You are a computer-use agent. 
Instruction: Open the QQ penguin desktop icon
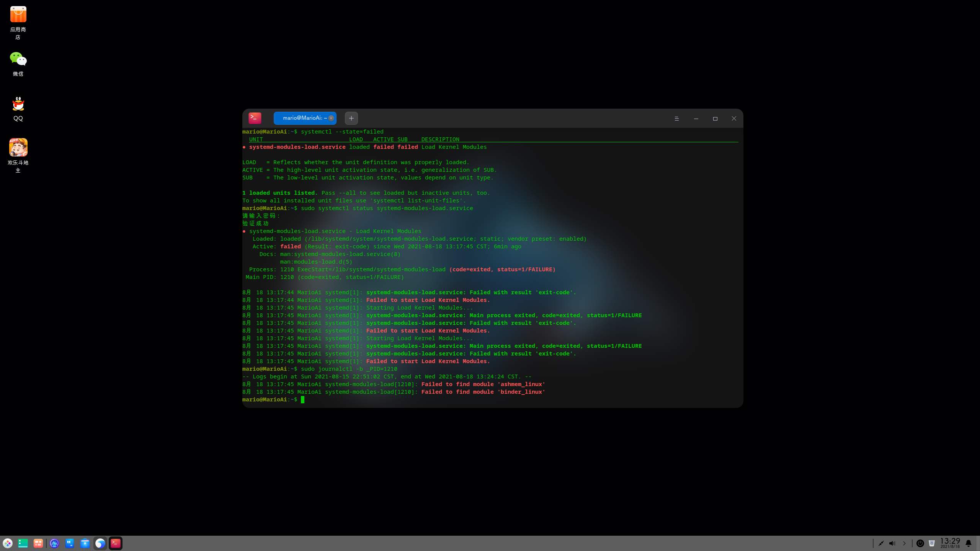point(18,104)
